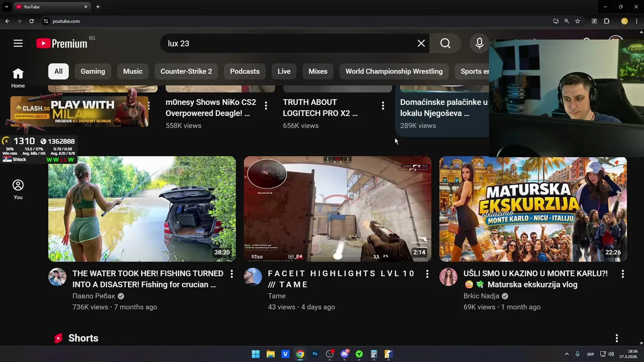
Task: Open m0nesy Shows NiKo CS2 video title
Action: coord(211,108)
